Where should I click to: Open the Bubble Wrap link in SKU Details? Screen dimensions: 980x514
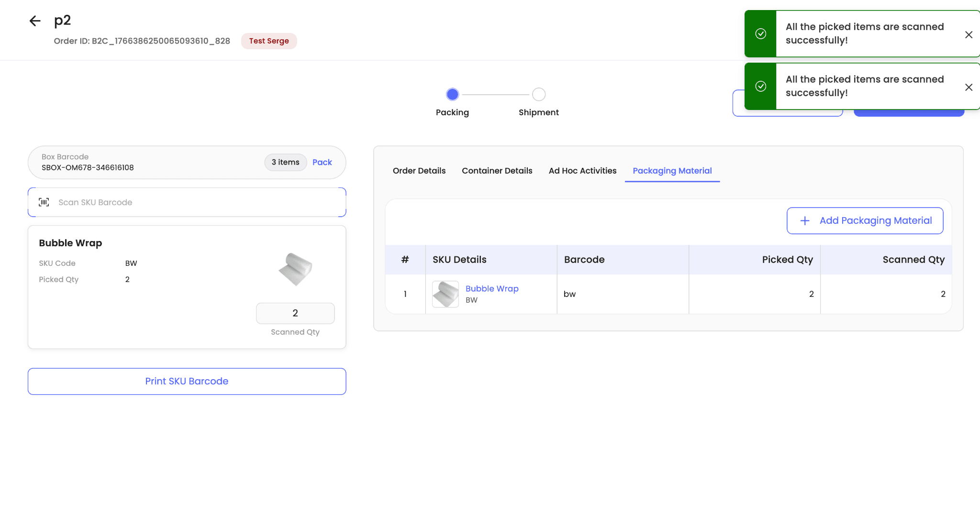coord(492,288)
